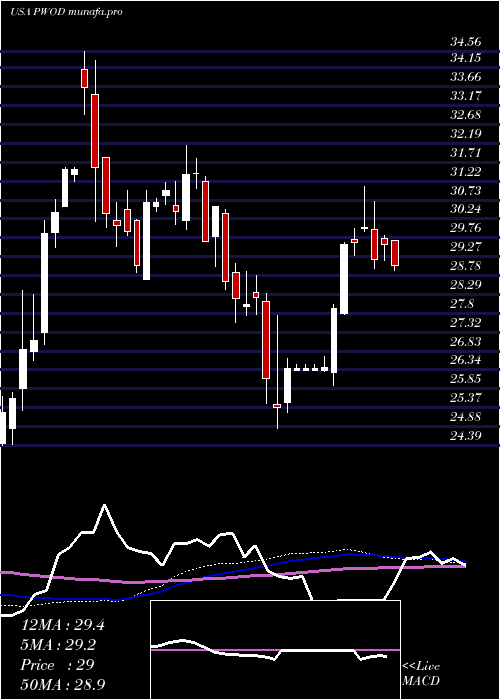Click the 25.85 price axis label
Viewport: 500px width, 700px height.
point(466,379)
